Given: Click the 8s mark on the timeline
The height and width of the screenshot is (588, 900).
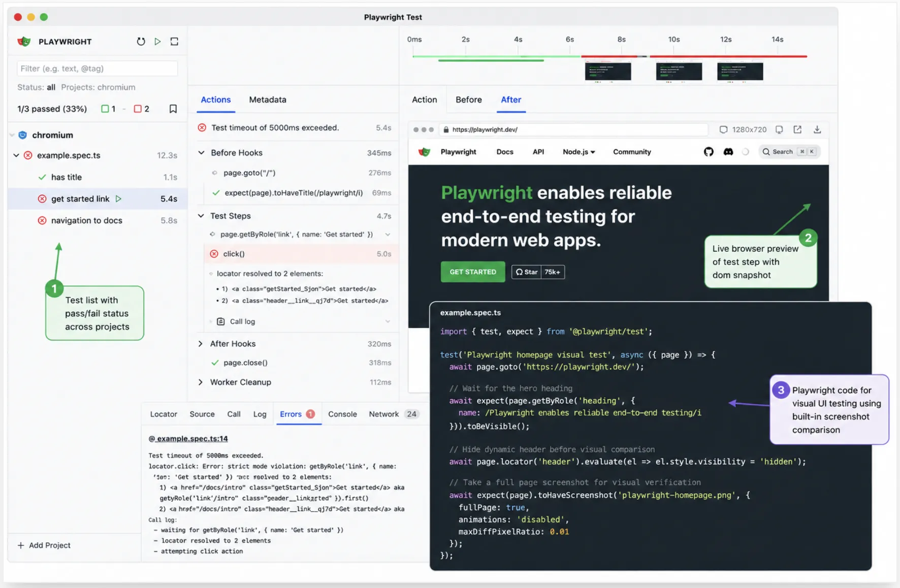Looking at the screenshot, I should pos(622,40).
